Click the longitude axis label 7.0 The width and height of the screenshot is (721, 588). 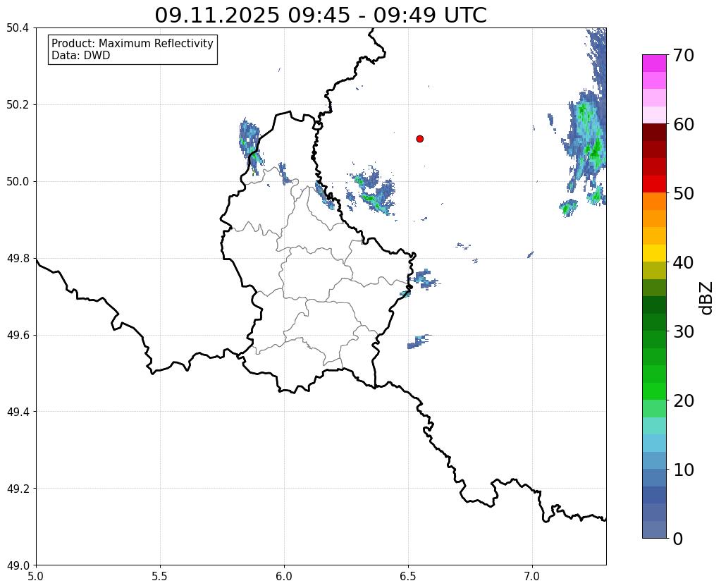532,576
